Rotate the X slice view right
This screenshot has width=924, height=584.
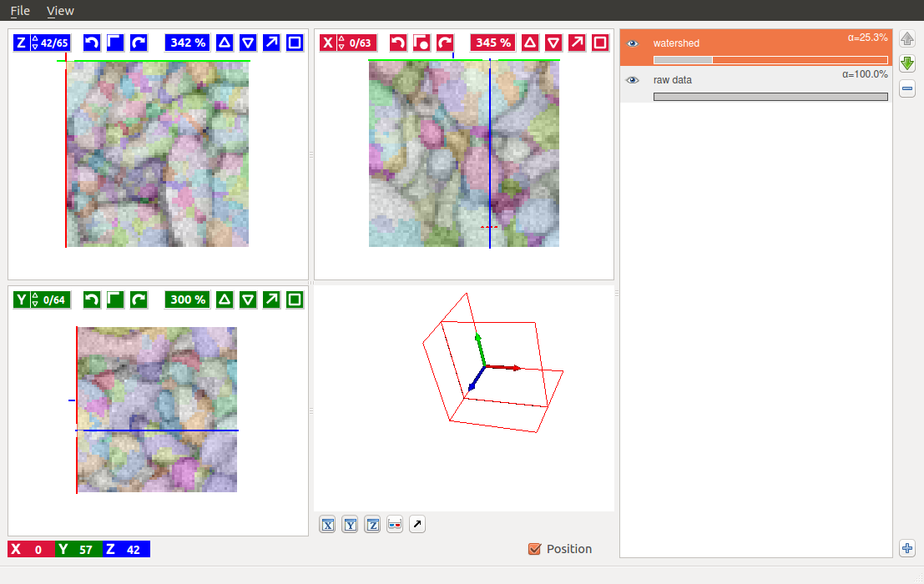(446, 43)
